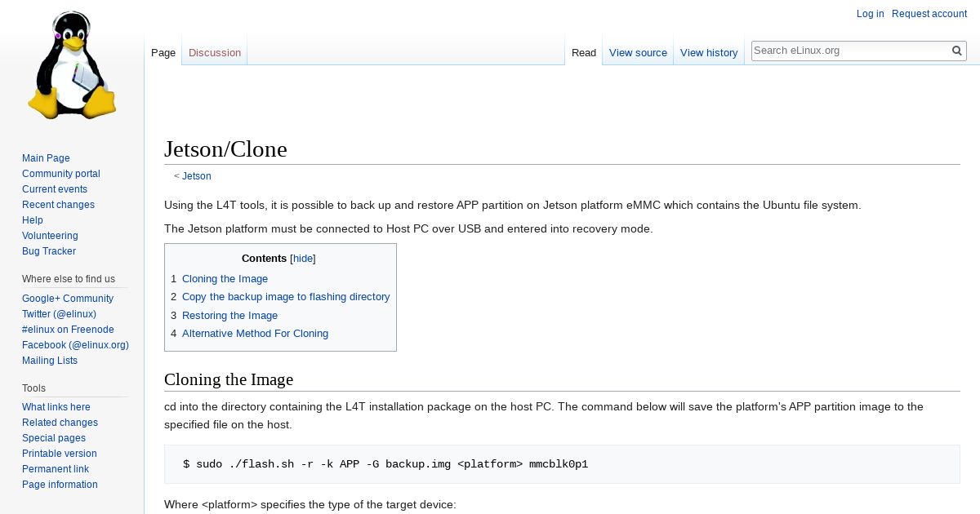Select the Read tab
The width and height of the screenshot is (980, 514).
(584, 52)
